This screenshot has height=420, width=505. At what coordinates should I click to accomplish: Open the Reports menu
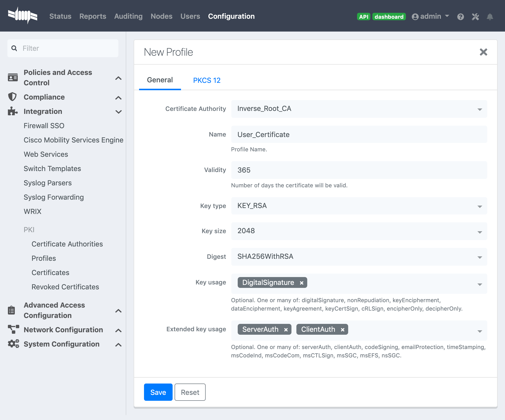coord(93,16)
